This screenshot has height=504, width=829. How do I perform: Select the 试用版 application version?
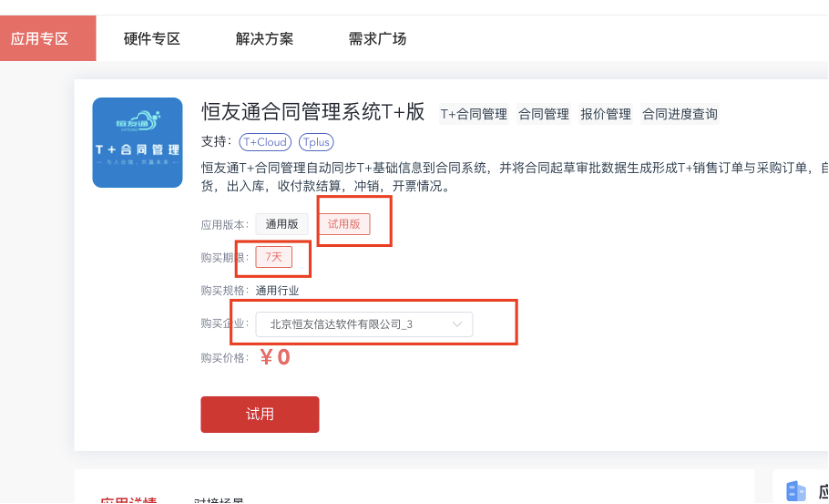(x=344, y=224)
